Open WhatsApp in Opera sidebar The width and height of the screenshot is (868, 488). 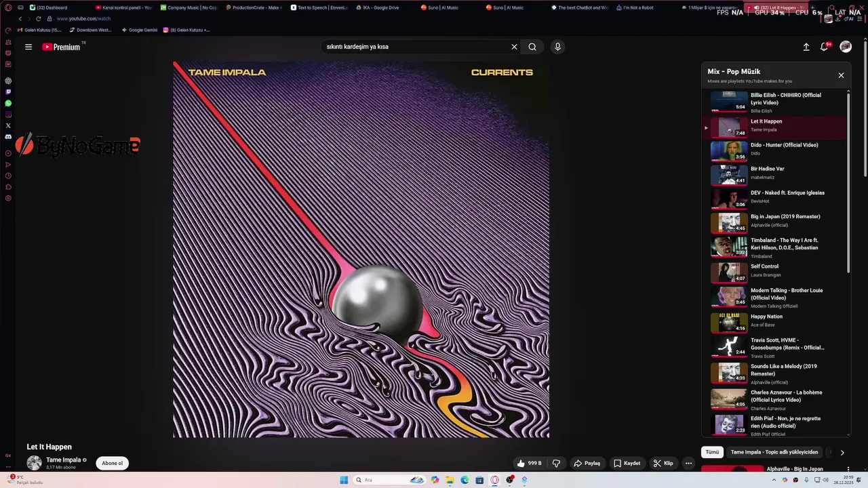8,103
